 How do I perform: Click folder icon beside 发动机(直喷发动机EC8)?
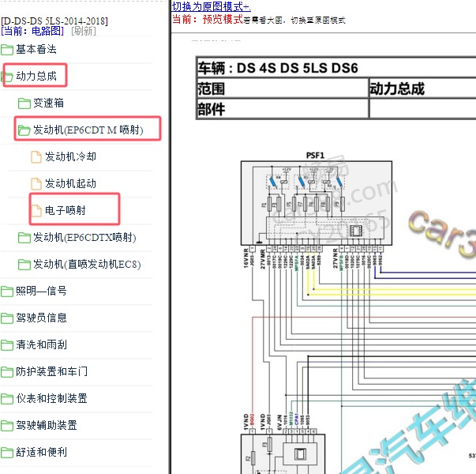pyautogui.click(x=24, y=265)
